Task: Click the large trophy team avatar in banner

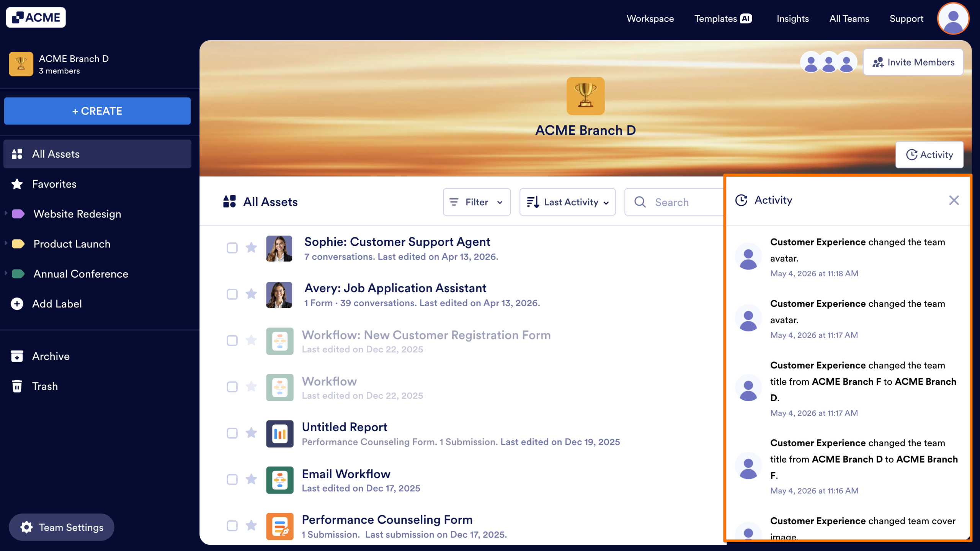Action: tap(585, 96)
